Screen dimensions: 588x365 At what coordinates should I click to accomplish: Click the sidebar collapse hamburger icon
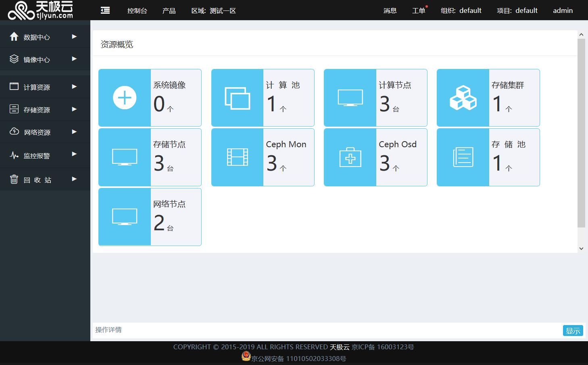click(105, 10)
